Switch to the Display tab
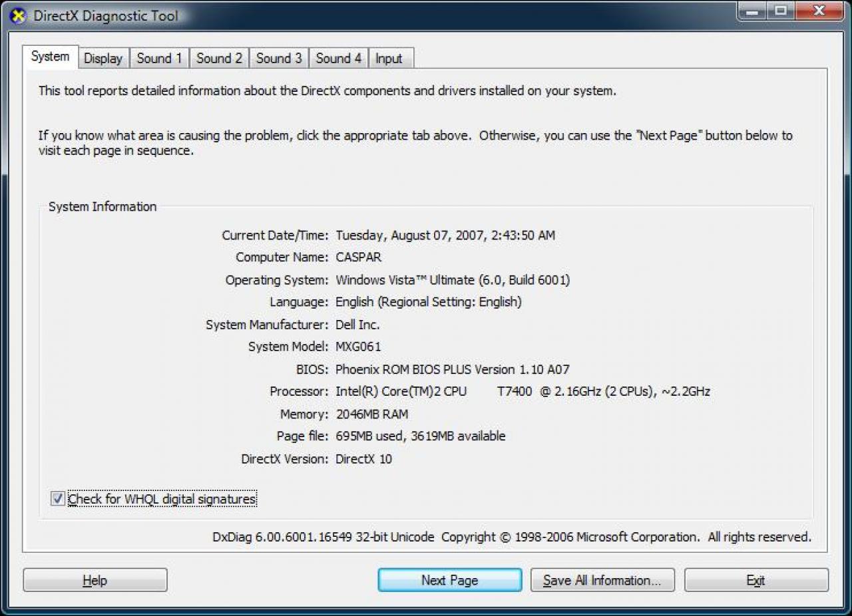The height and width of the screenshot is (616, 852). (103, 59)
